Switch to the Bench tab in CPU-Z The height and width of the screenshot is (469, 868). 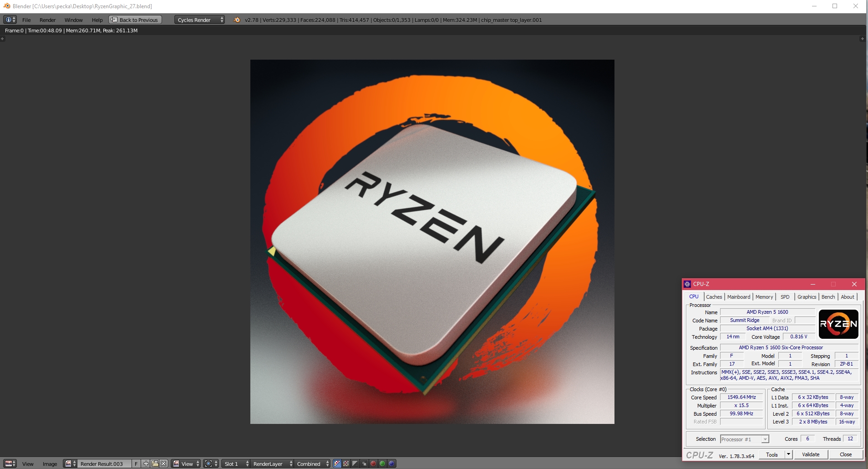pos(828,297)
